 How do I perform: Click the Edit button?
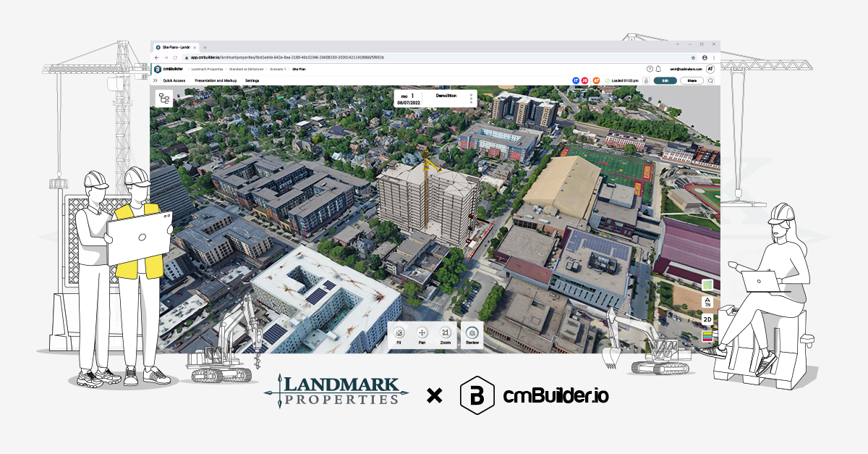coord(665,80)
